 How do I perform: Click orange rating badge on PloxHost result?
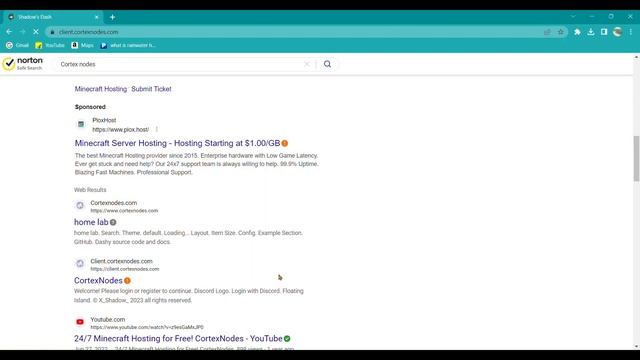click(x=285, y=143)
